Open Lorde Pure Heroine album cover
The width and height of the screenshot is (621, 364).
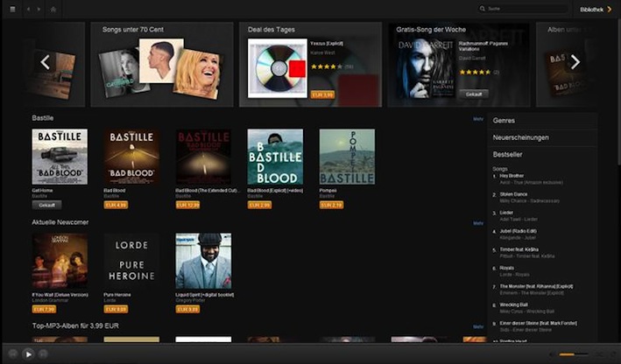(x=131, y=261)
